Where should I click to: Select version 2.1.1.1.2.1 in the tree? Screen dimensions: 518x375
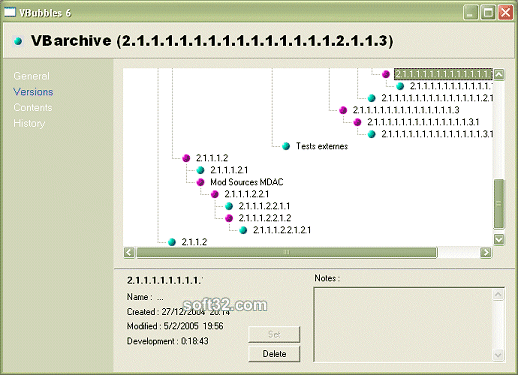(x=229, y=170)
